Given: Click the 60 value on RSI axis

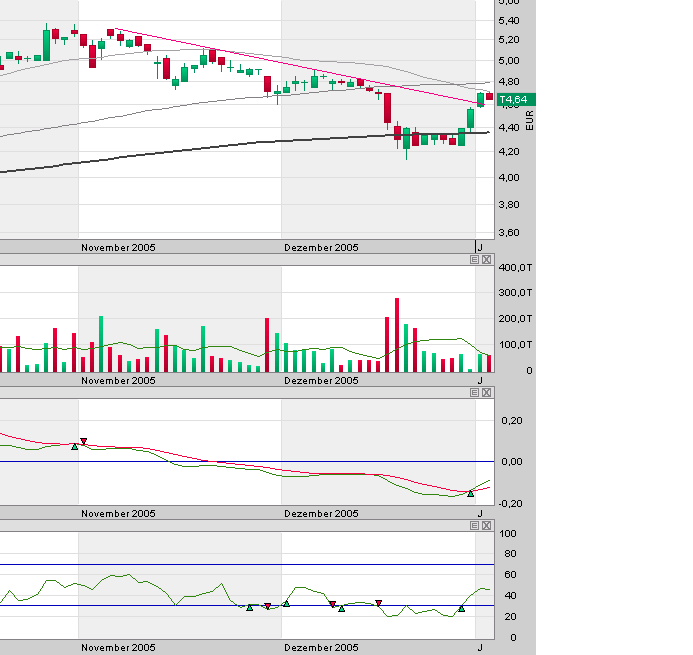Looking at the screenshot, I should click(x=510, y=575).
